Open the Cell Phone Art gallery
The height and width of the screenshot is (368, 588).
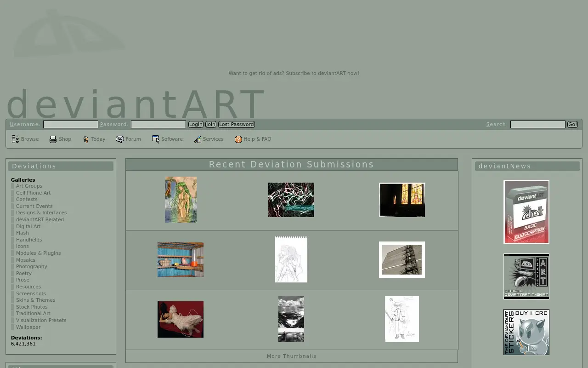tap(33, 193)
